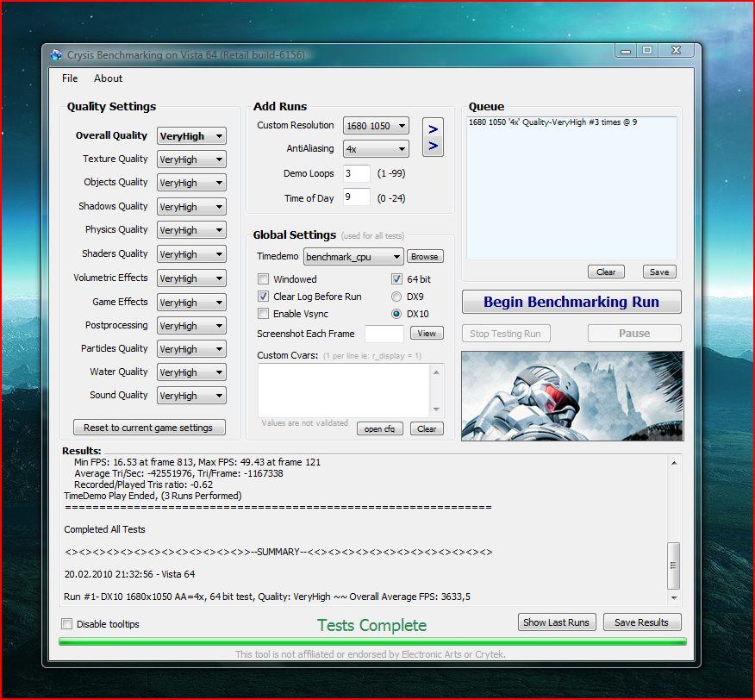Viewport: 755px width, 700px height.
Task: Expand the Game Effects dropdown
Action: (191, 302)
